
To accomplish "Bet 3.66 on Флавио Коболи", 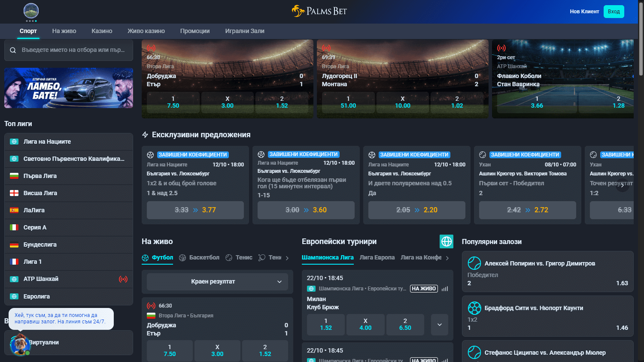I will [x=537, y=102].
